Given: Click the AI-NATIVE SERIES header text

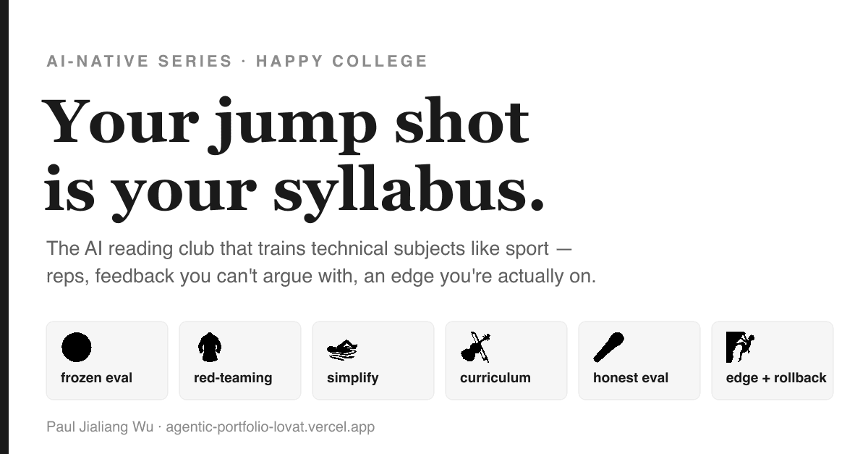Looking at the screenshot, I should point(140,62).
